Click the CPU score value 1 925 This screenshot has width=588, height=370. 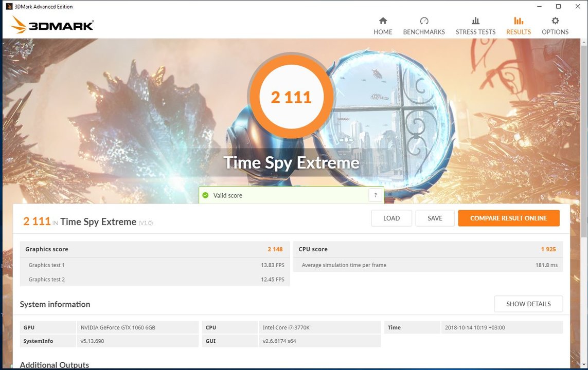pos(548,249)
